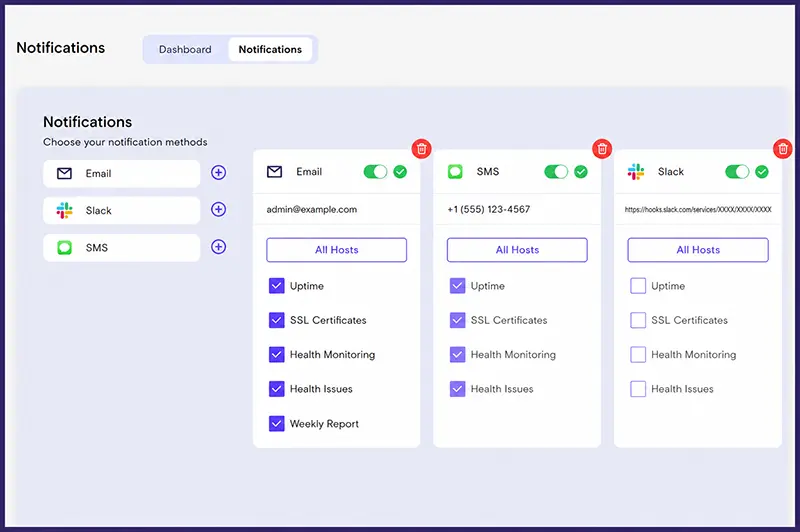The height and width of the screenshot is (532, 800).
Task: Uncheck SSL Certificates in the SMS card
Action: (x=458, y=320)
